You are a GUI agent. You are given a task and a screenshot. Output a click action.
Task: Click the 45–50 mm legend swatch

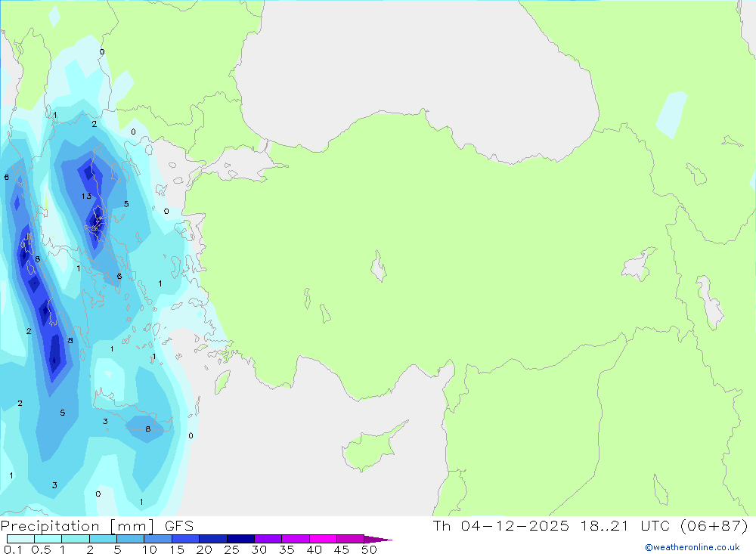click(350, 539)
